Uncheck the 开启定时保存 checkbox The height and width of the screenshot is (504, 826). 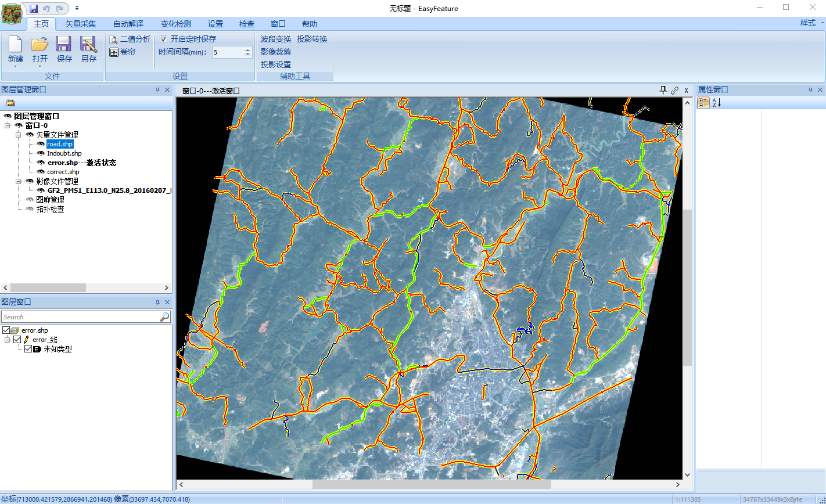(x=163, y=39)
